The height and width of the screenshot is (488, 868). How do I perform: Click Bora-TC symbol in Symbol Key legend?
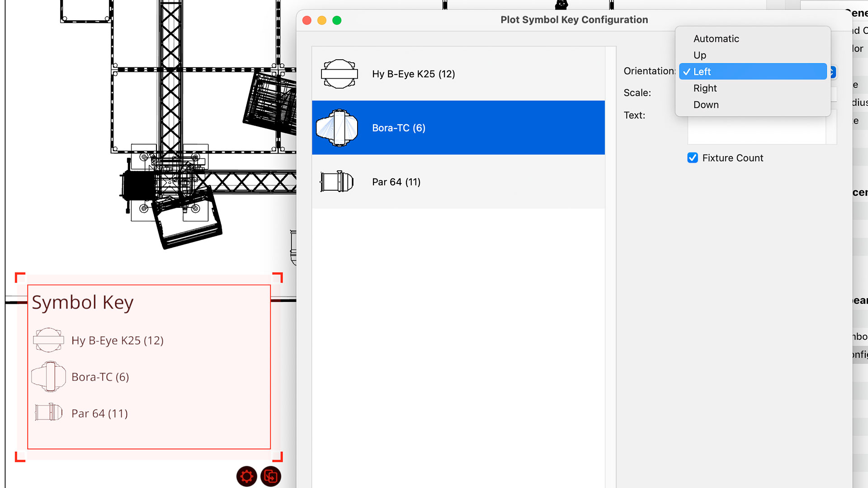point(48,376)
